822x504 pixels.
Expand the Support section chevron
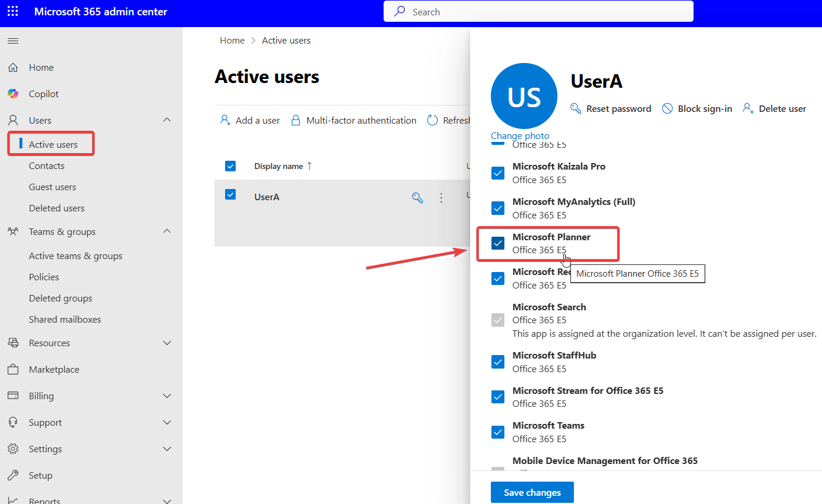167,423
